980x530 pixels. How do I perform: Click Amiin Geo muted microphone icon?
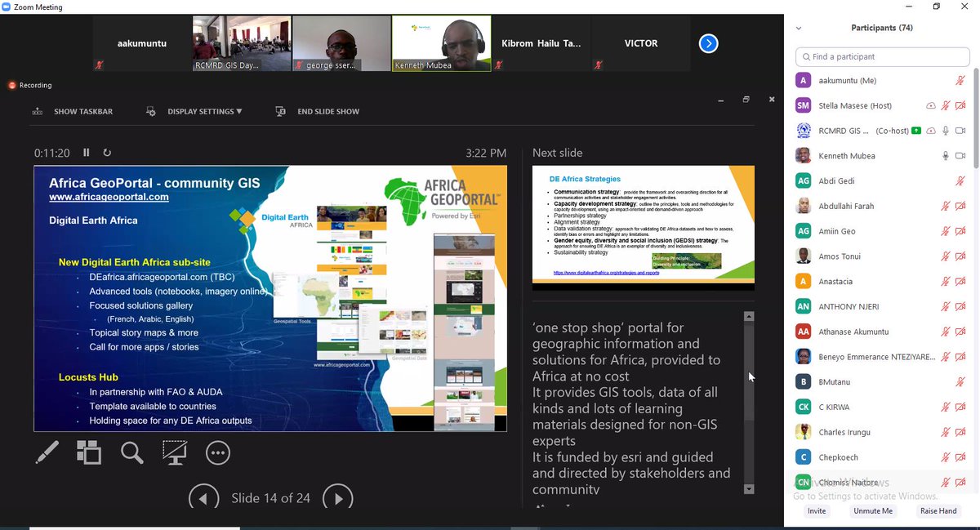[946, 231]
